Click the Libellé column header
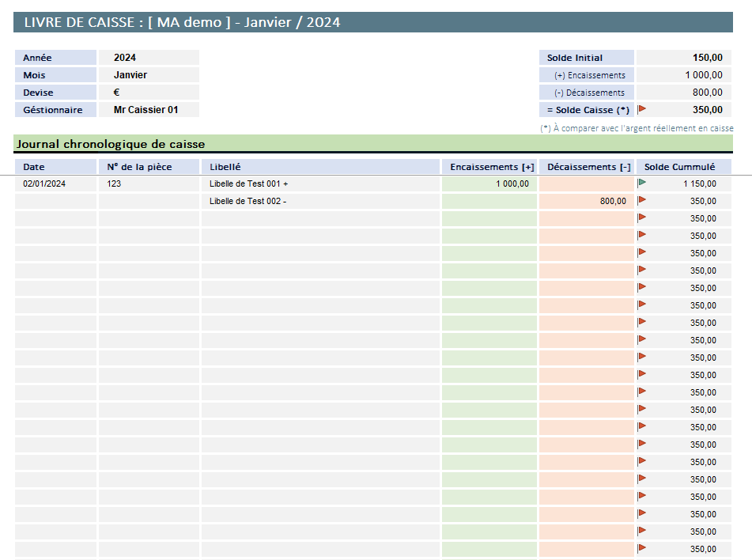Viewport: 752px width, 560px height. click(x=320, y=167)
